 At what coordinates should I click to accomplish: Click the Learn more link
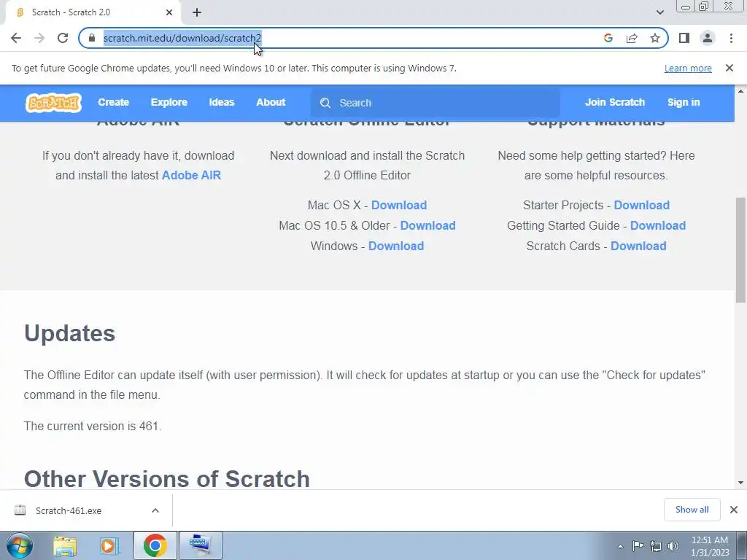click(688, 68)
